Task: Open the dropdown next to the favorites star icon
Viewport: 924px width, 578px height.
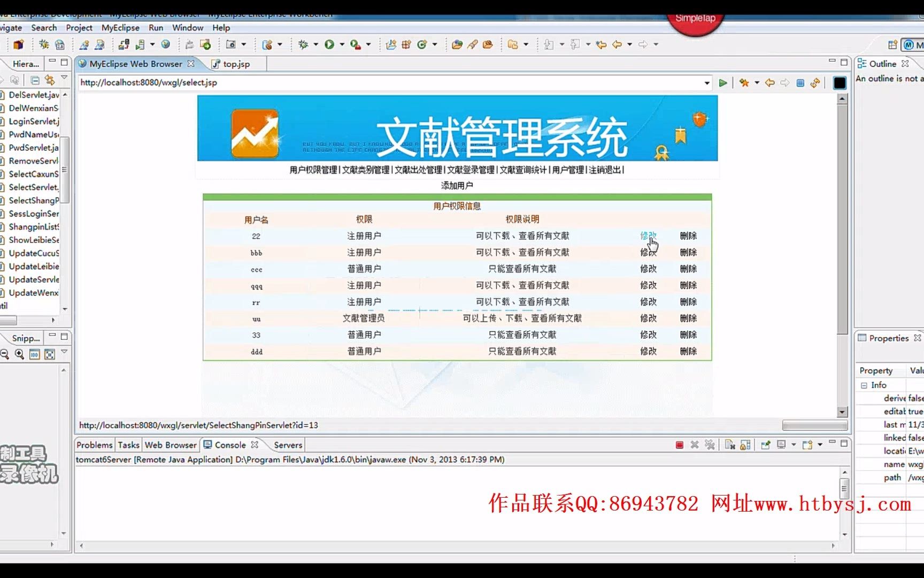Action: 757,83
